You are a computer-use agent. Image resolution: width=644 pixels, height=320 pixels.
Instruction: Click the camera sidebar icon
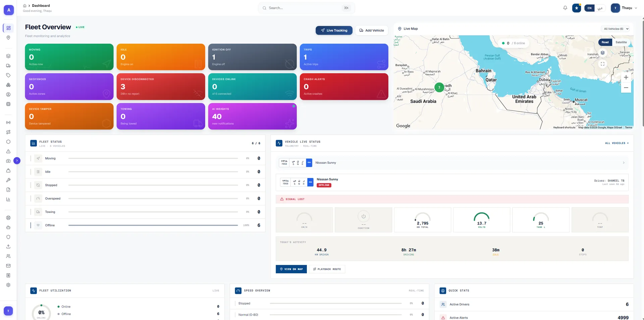(8, 161)
